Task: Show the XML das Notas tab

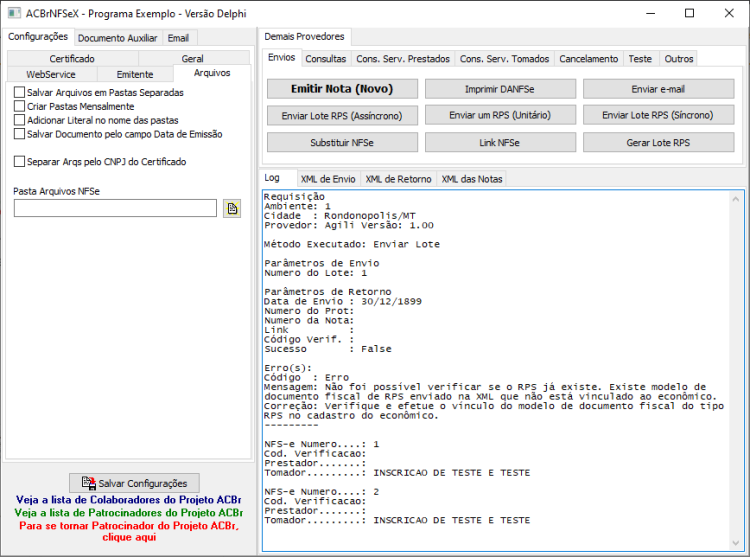Action: pos(472,179)
